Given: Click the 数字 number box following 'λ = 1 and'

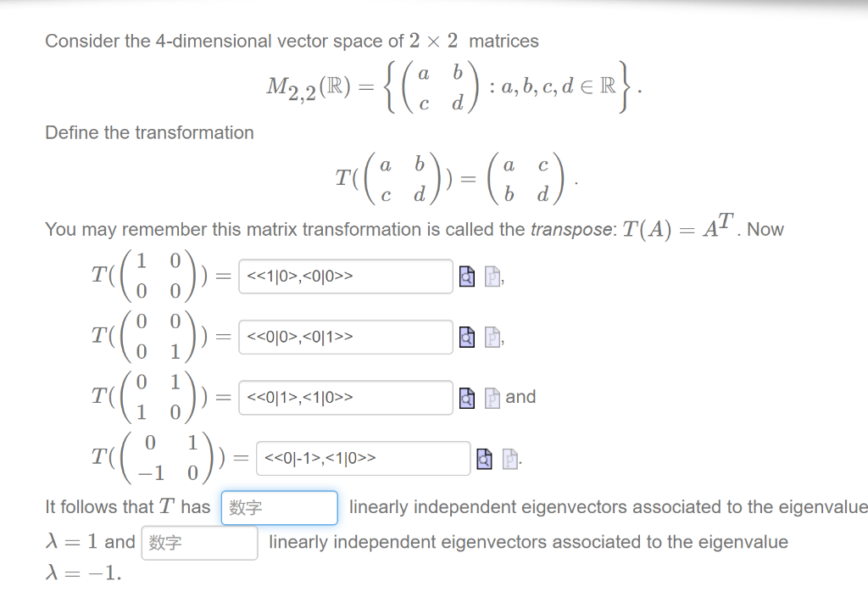Looking at the screenshot, I should 199,542.
